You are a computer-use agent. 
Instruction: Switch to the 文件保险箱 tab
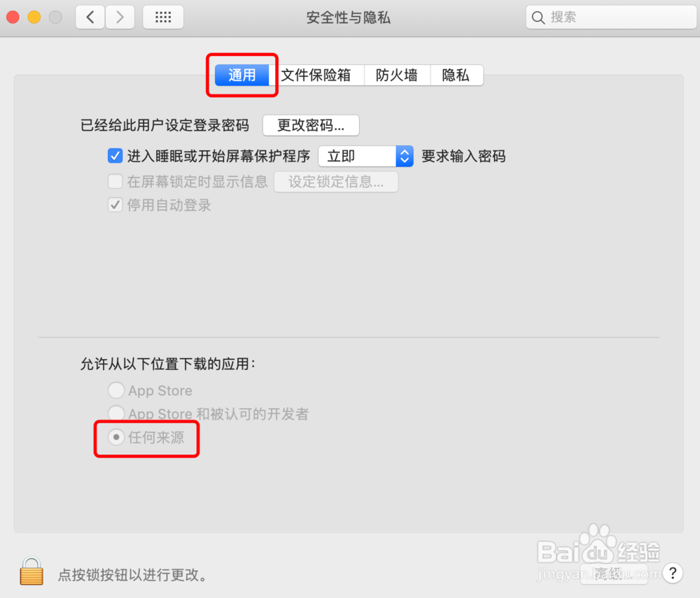316,75
